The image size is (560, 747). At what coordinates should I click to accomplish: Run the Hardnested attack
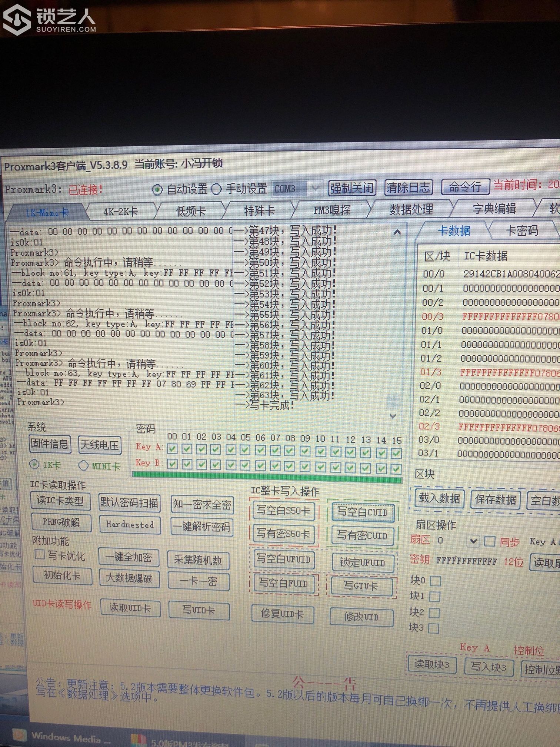130,524
